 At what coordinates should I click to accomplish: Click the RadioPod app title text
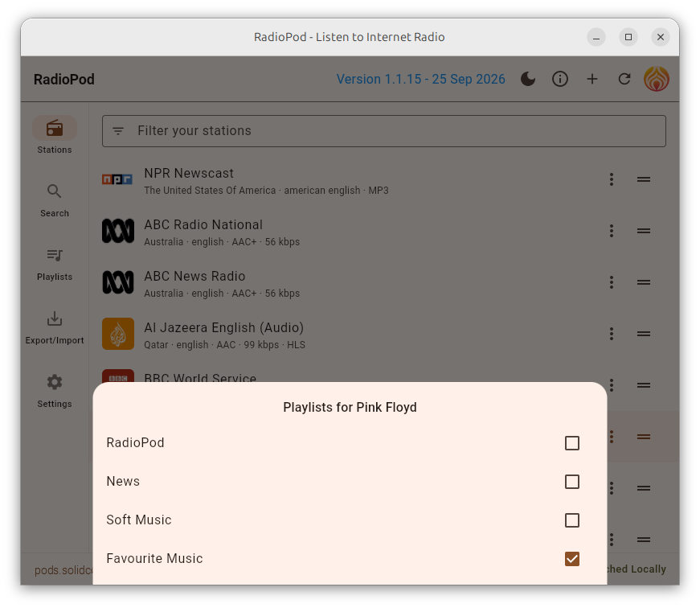[x=63, y=80]
